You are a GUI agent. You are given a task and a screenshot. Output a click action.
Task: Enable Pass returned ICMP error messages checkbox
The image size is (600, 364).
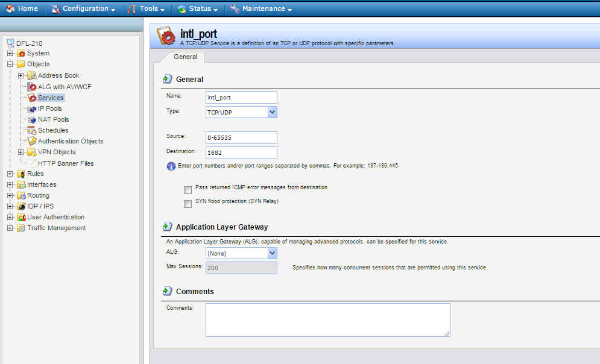click(x=188, y=189)
